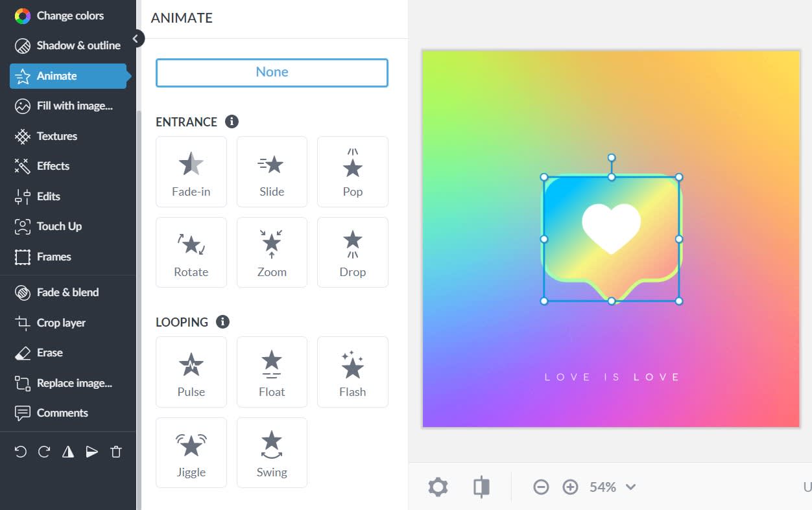Open the settings gear below the canvas
Image resolution: width=812 pixels, height=510 pixels.
click(x=438, y=487)
